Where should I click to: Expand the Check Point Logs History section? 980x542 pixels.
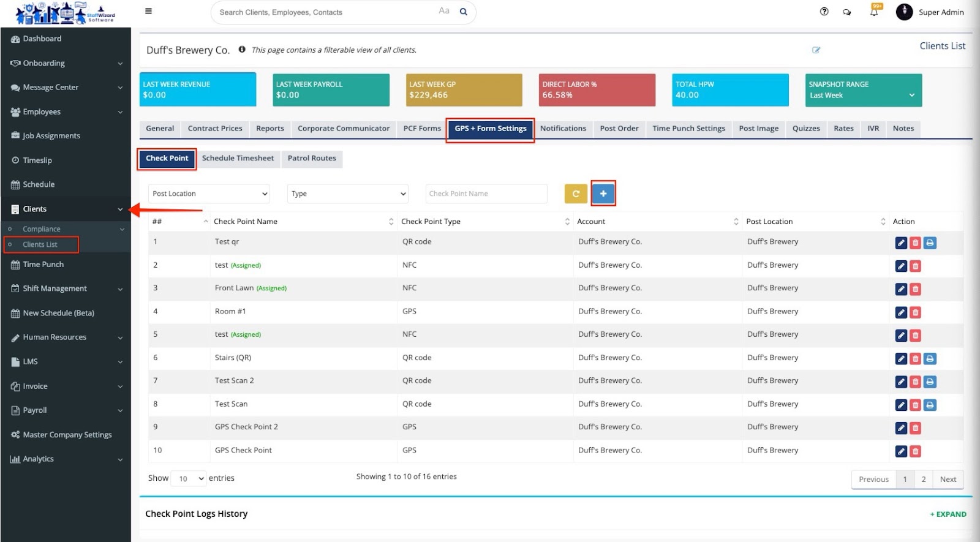click(x=948, y=514)
